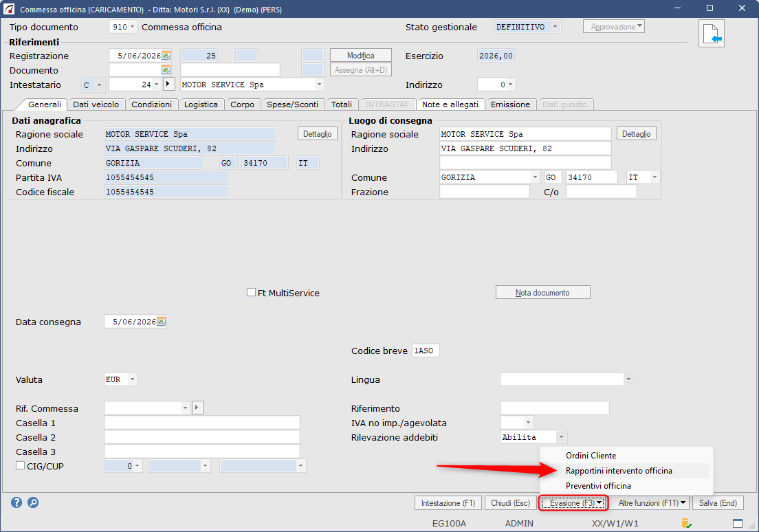Click Dettaglio button in Luogo di consegna

pyautogui.click(x=636, y=134)
